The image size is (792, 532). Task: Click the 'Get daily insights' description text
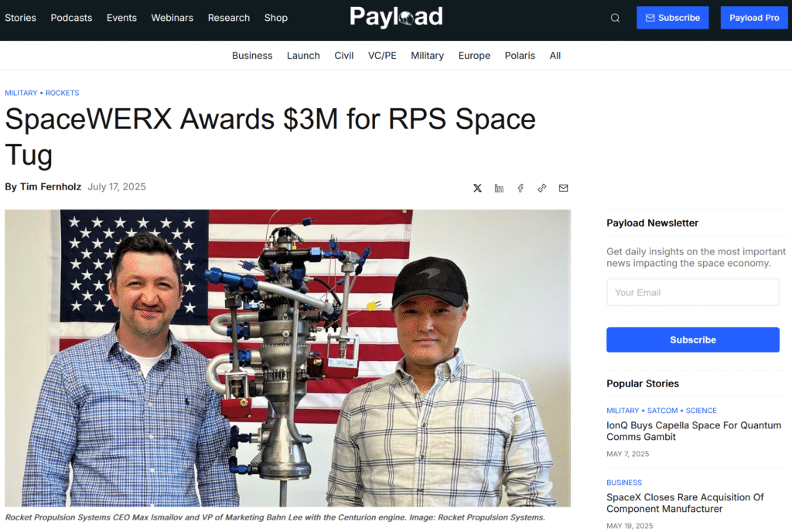point(696,257)
